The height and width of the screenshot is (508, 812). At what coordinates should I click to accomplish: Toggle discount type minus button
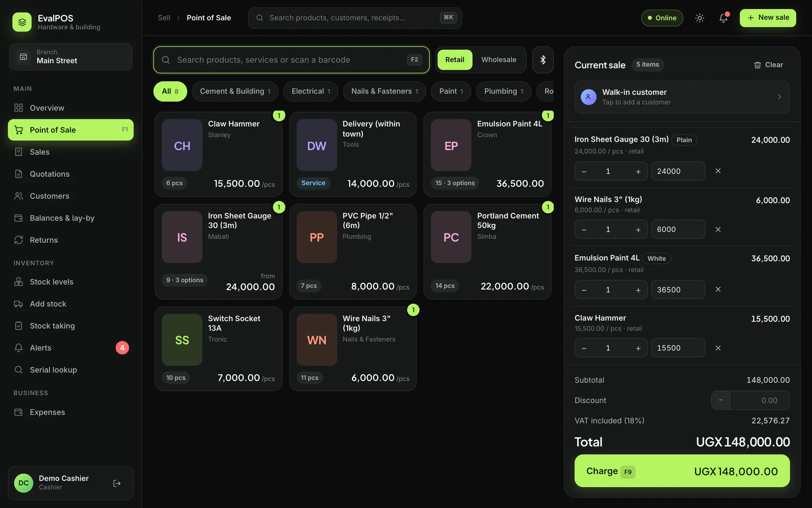721,400
